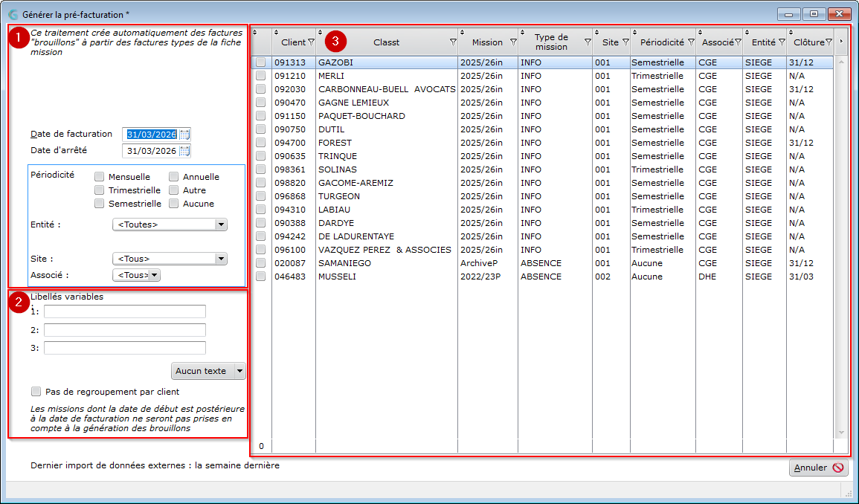Select the VAZQUEZ PEREZ & ASSOCIES row
Viewport: 859px width, 504px height.
click(x=542, y=250)
